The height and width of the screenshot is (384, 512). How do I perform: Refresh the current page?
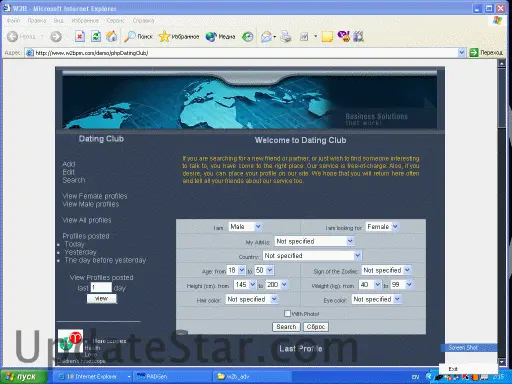96,36
